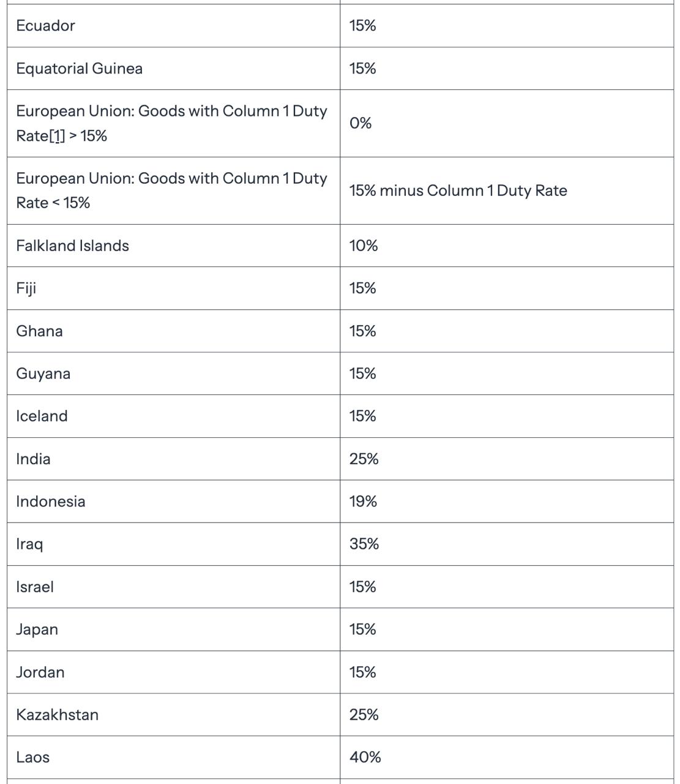680x784 pixels.
Task: Click the Jordan row label
Action: pyautogui.click(x=40, y=673)
